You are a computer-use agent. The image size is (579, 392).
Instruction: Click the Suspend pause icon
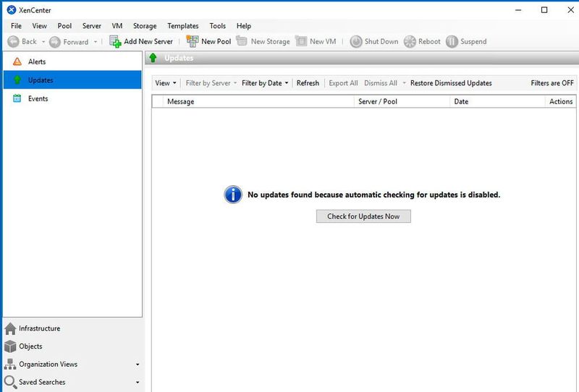[x=452, y=41]
